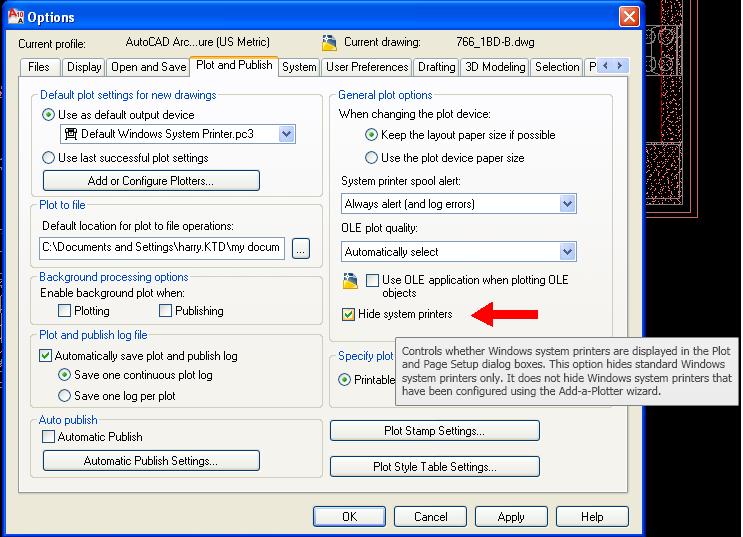The width and height of the screenshot is (743, 537).
Task: Click the current profile name text
Action: tap(198, 42)
